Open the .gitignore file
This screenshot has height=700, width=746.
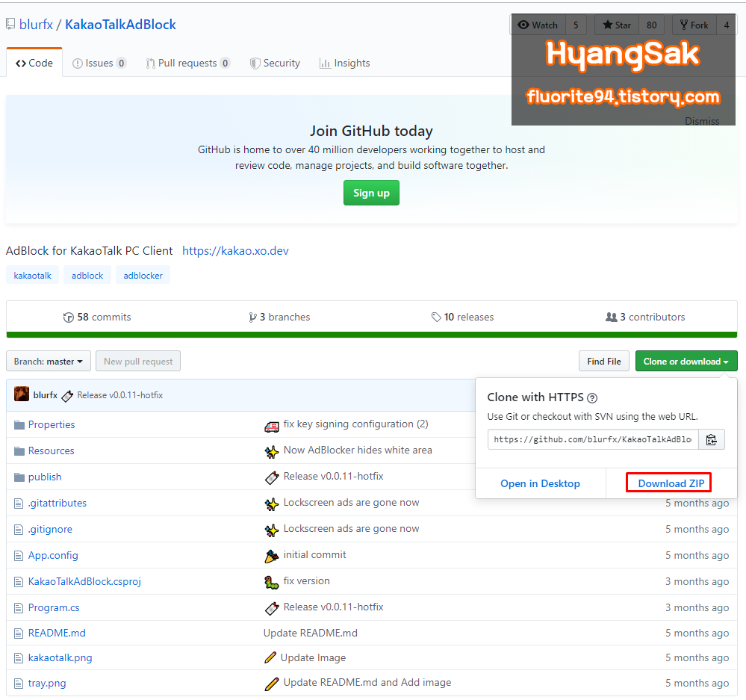pyautogui.click(x=50, y=529)
